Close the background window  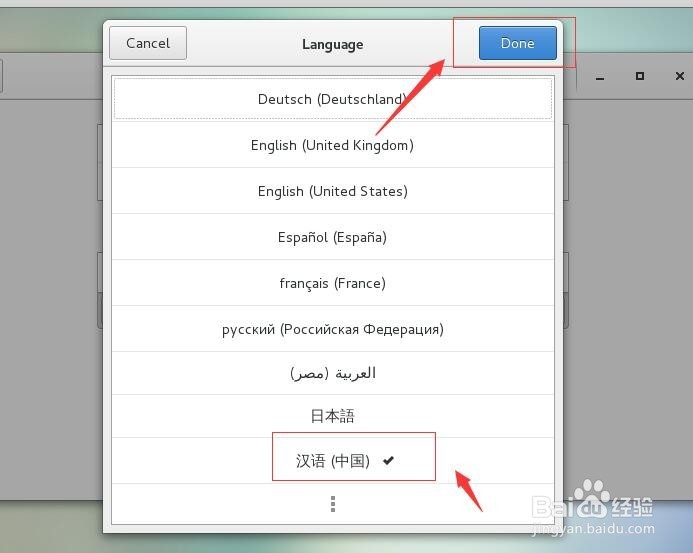point(680,76)
